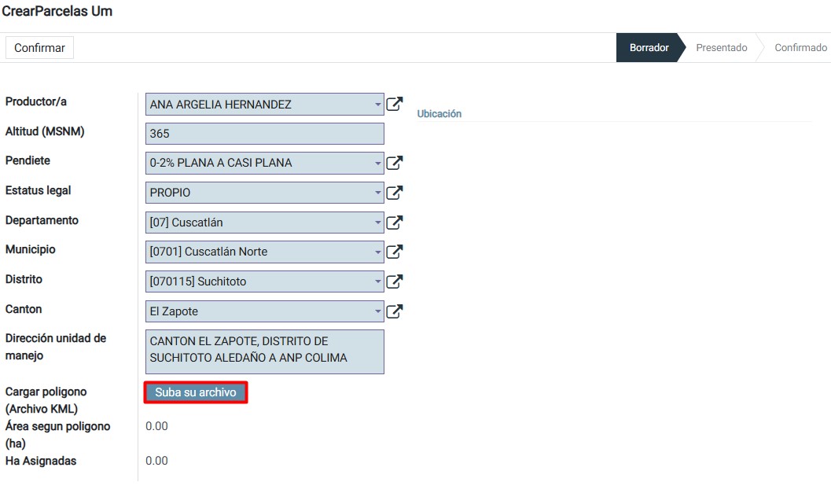The width and height of the screenshot is (831, 504).
Task: Click external link icon for Estatus legal
Action: pyautogui.click(x=395, y=193)
